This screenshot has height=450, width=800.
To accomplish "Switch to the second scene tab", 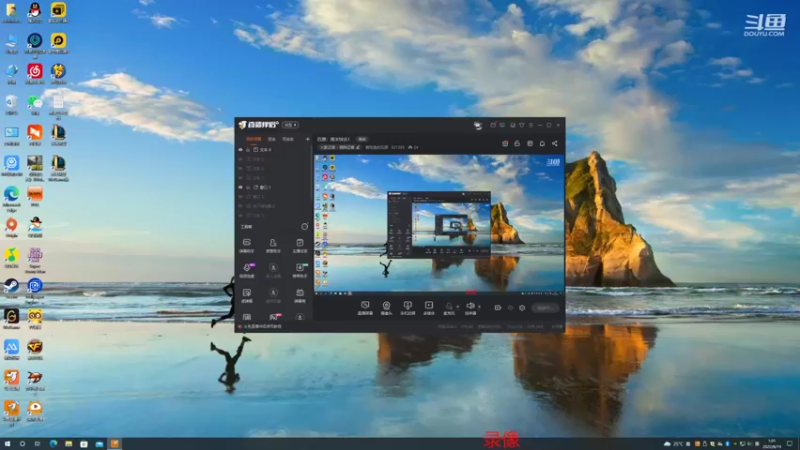I will (271, 139).
